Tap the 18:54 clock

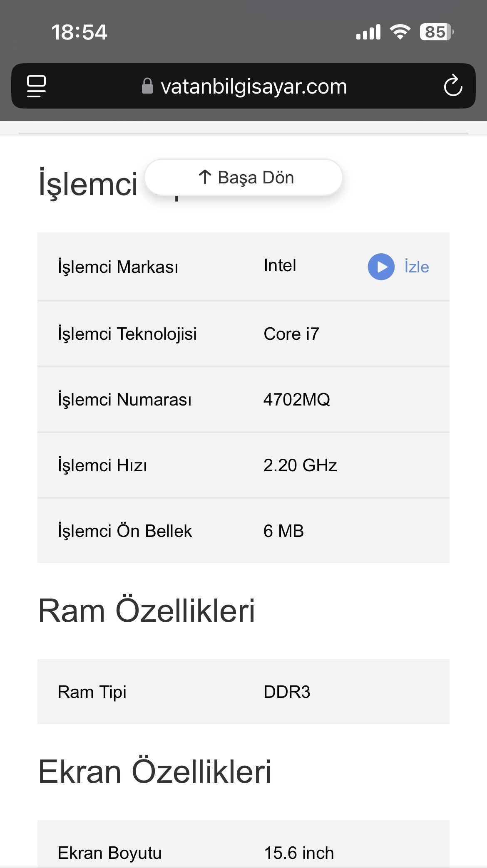(79, 32)
